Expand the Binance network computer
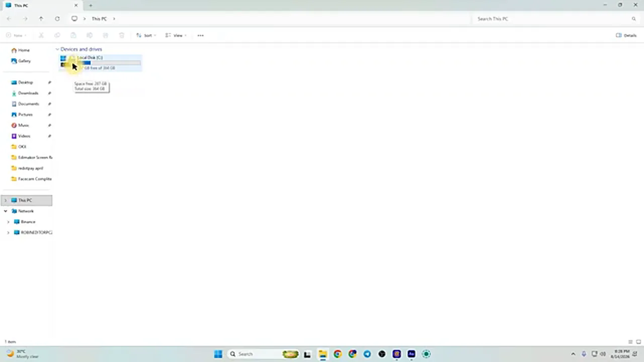 click(x=8, y=222)
